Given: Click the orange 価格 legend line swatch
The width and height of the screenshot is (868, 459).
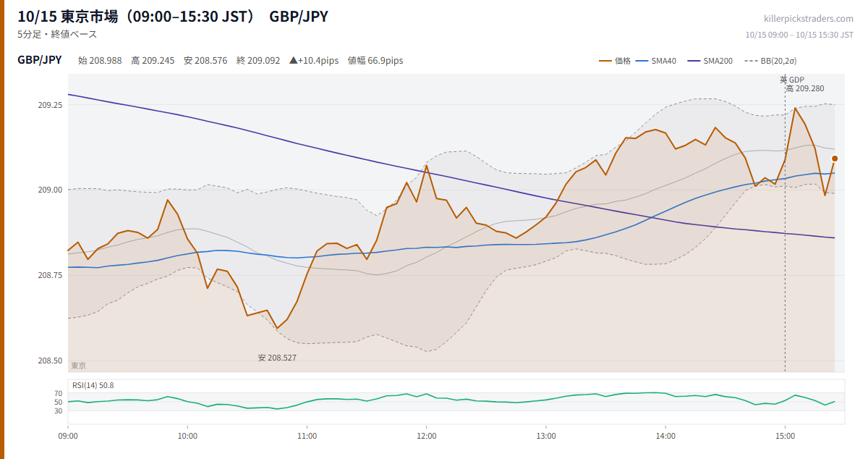Looking at the screenshot, I should point(605,61).
